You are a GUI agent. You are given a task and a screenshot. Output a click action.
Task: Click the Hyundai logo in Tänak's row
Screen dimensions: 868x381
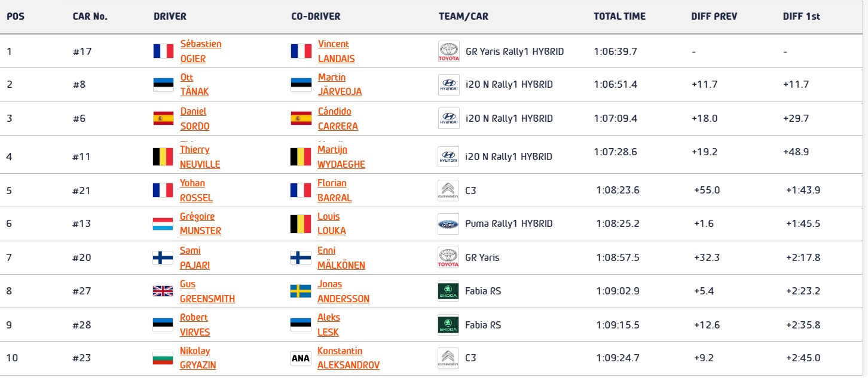448,85
